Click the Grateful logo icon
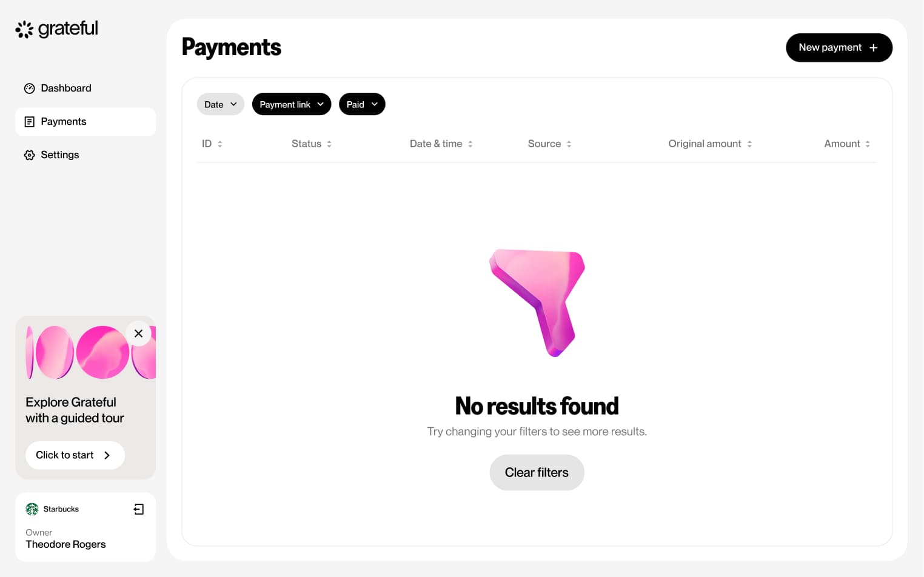The image size is (924, 577). click(x=24, y=29)
